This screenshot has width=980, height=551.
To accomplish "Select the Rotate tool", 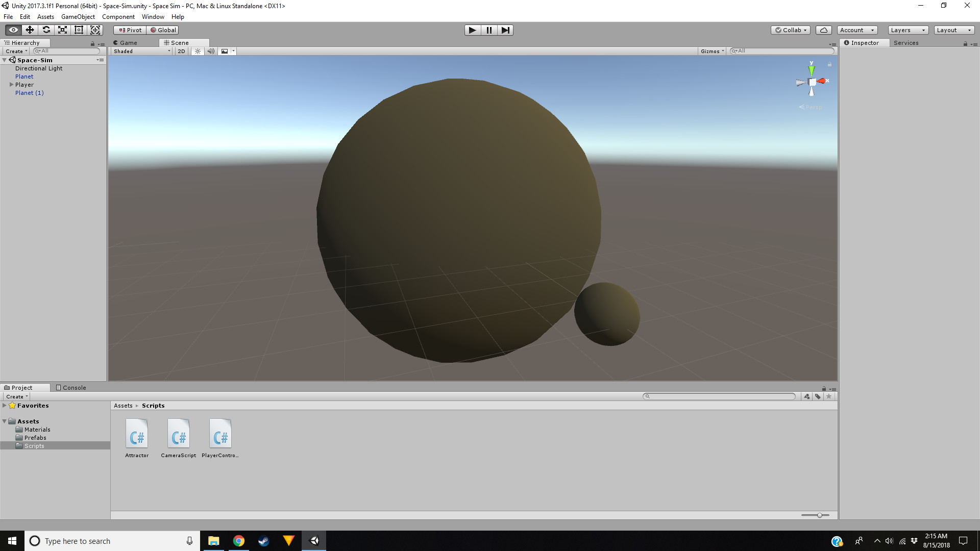I will (x=46, y=30).
